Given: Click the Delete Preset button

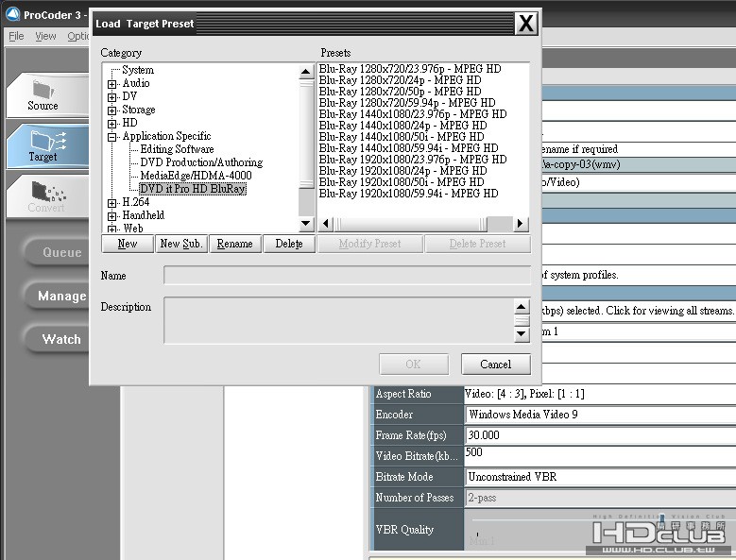Looking at the screenshot, I should pyautogui.click(x=477, y=244).
